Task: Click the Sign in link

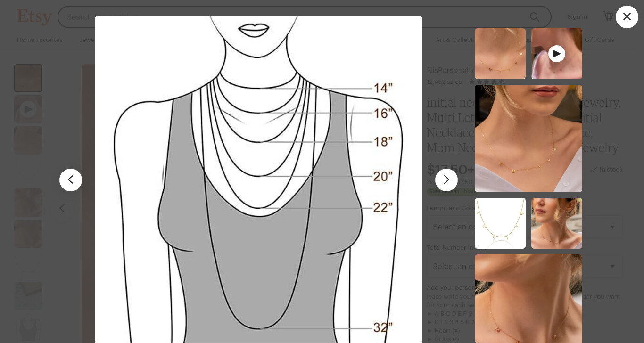Action: point(577,16)
